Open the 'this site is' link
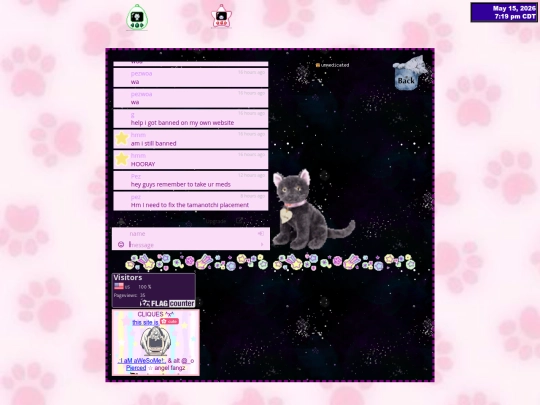Viewport: 540px width, 405px height. 145,322
